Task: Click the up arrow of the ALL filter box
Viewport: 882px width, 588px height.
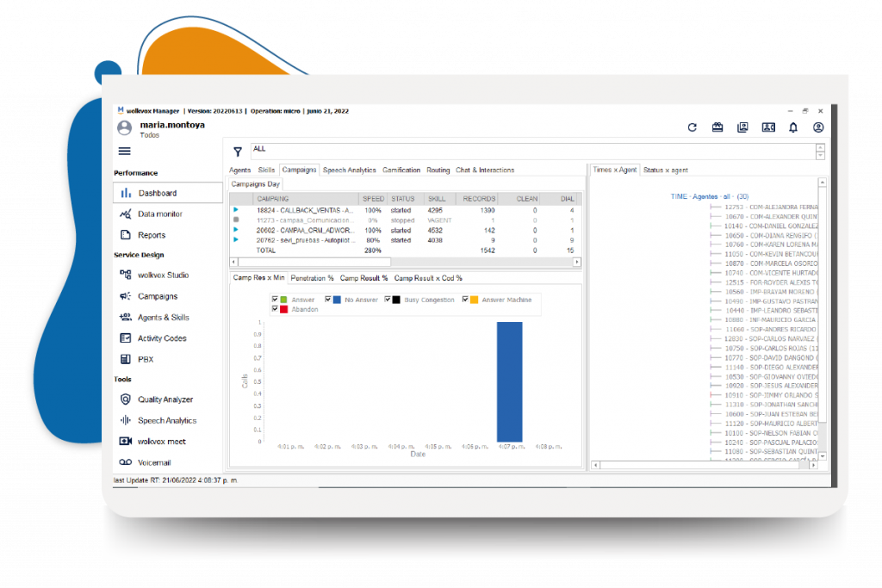Action: pyautogui.click(x=820, y=148)
